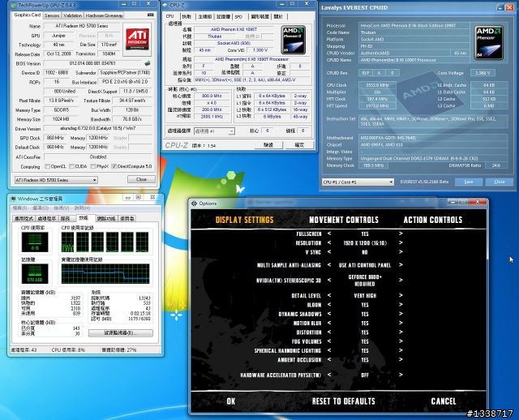Click the ATI Radeon logo in GPU-Z

click(x=137, y=39)
